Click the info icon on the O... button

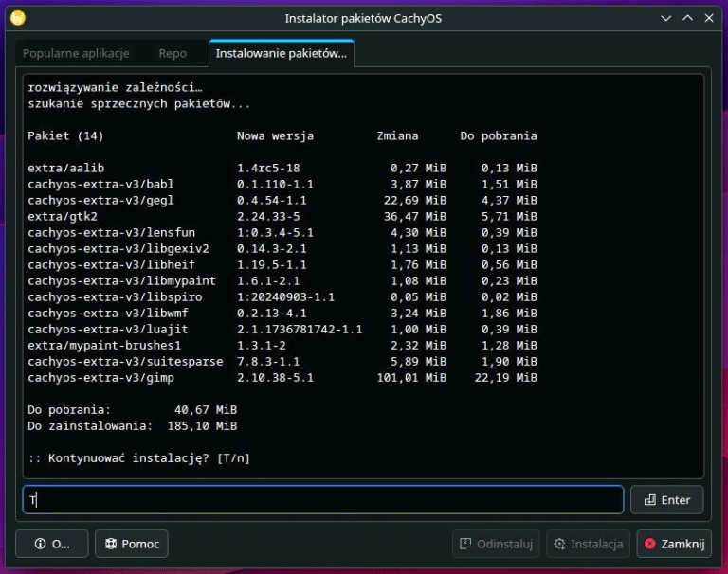40,544
